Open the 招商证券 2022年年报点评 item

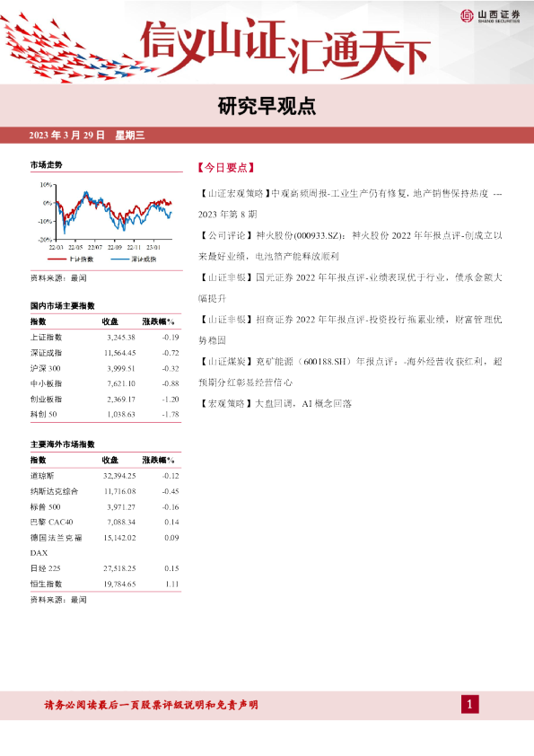(x=350, y=330)
